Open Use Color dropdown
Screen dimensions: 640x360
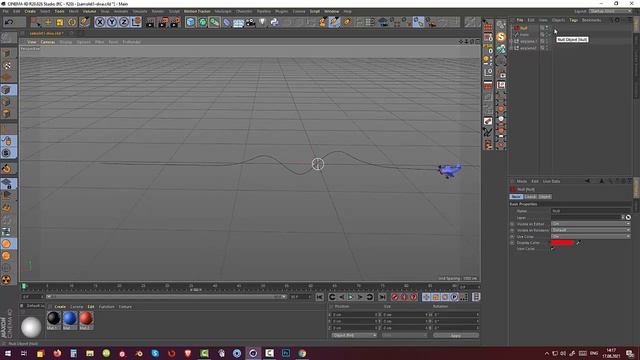pyautogui.click(x=591, y=236)
